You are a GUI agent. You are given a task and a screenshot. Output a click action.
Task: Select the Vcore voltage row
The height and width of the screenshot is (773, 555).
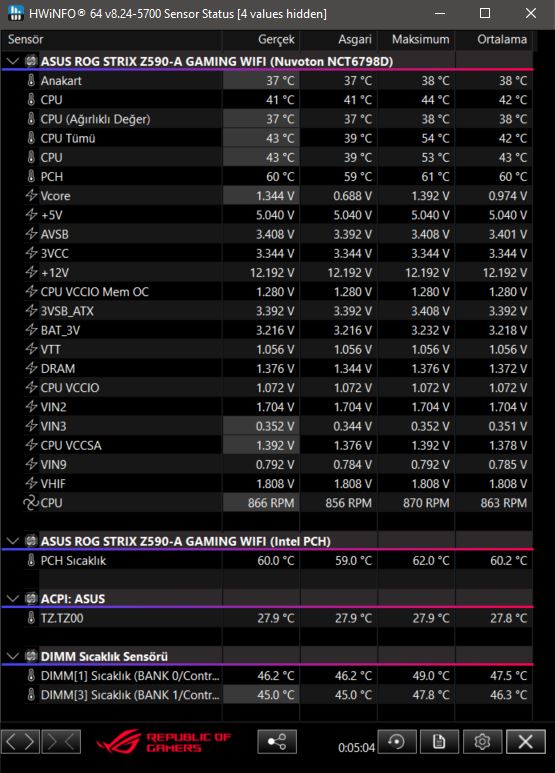[266, 196]
